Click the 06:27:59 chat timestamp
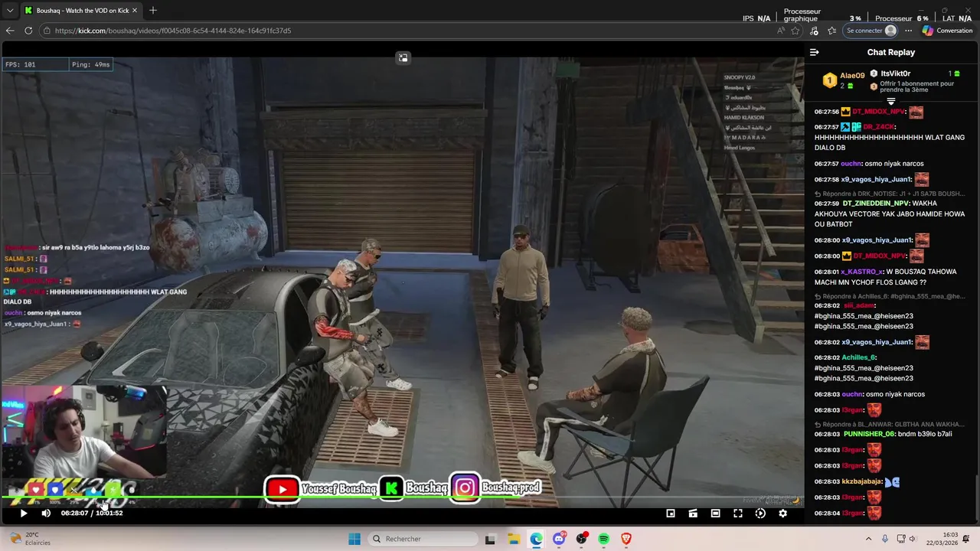 pyautogui.click(x=827, y=204)
